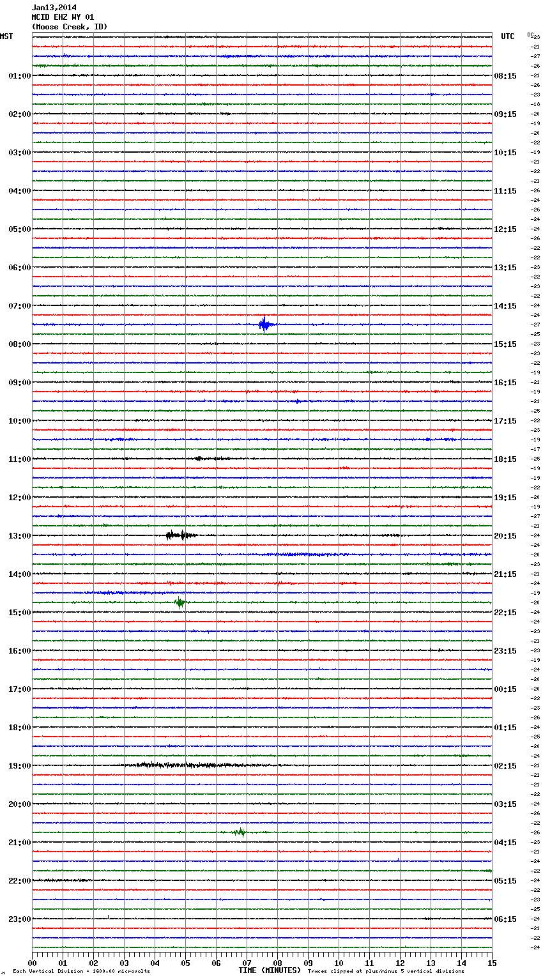543x980 pixels.
Task: Click the 20:15 UTC time label
Action: pos(505,536)
